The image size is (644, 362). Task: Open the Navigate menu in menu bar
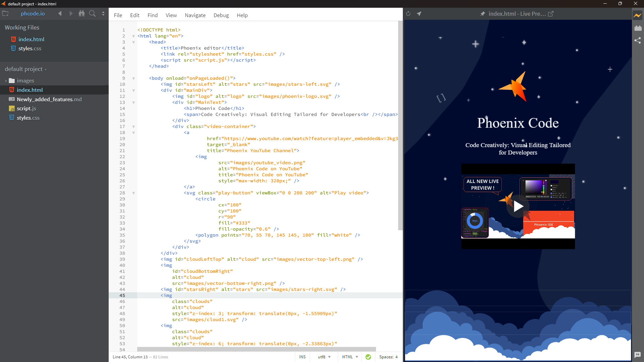(x=195, y=15)
